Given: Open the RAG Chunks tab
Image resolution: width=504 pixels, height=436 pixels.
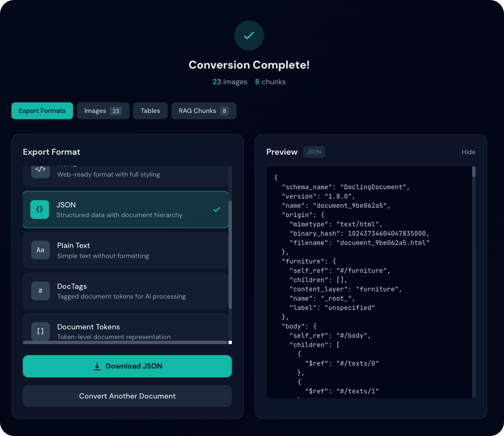Looking at the screenshot, I should 204,111.
